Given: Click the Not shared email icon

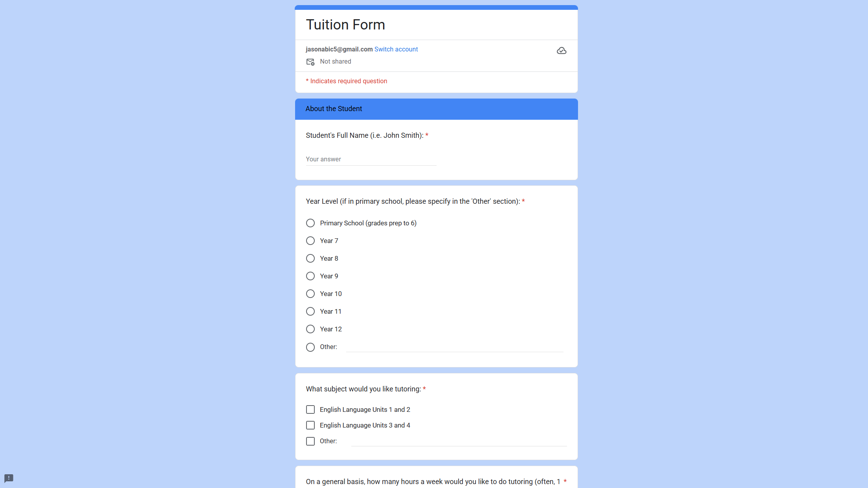Looking at the screenshot, I should tap(310, 62).
